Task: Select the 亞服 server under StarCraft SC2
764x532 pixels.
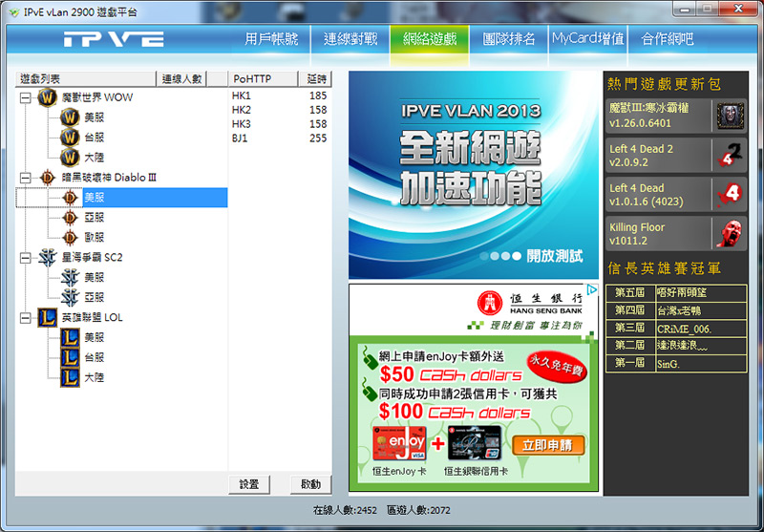Action: (x=95, y=297)
